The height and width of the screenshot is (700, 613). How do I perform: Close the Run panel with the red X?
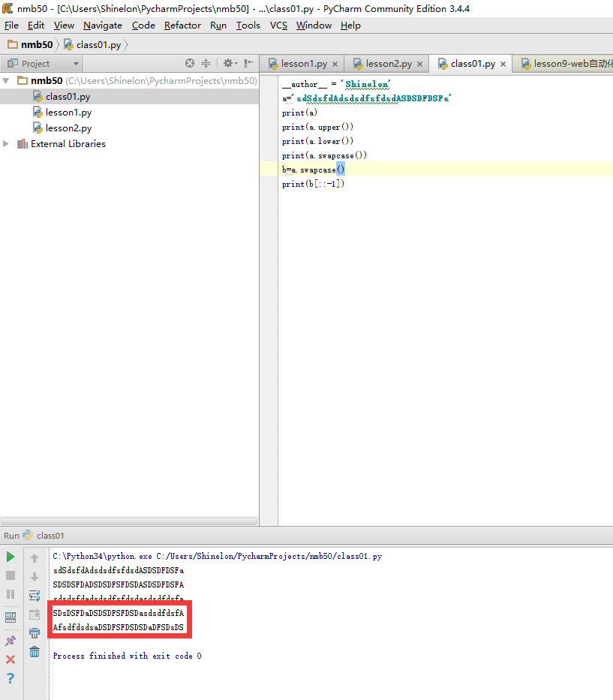pos(11,659)
